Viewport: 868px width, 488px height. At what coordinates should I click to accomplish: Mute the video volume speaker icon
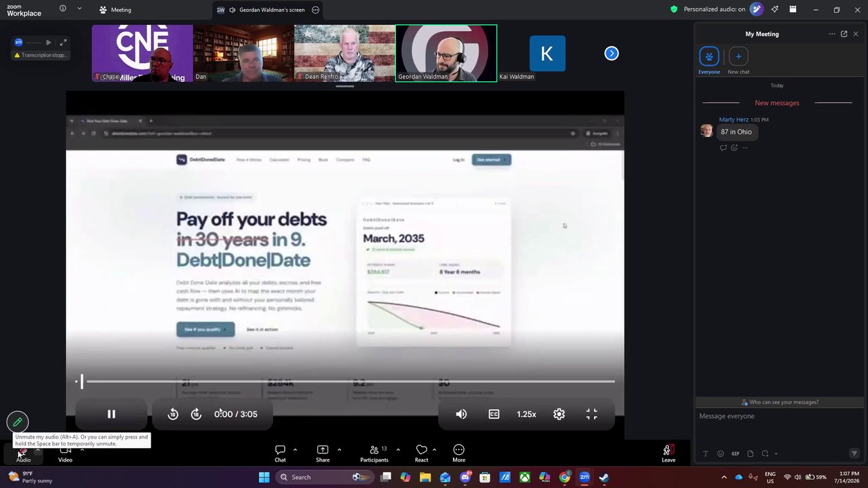click(461, 414)
